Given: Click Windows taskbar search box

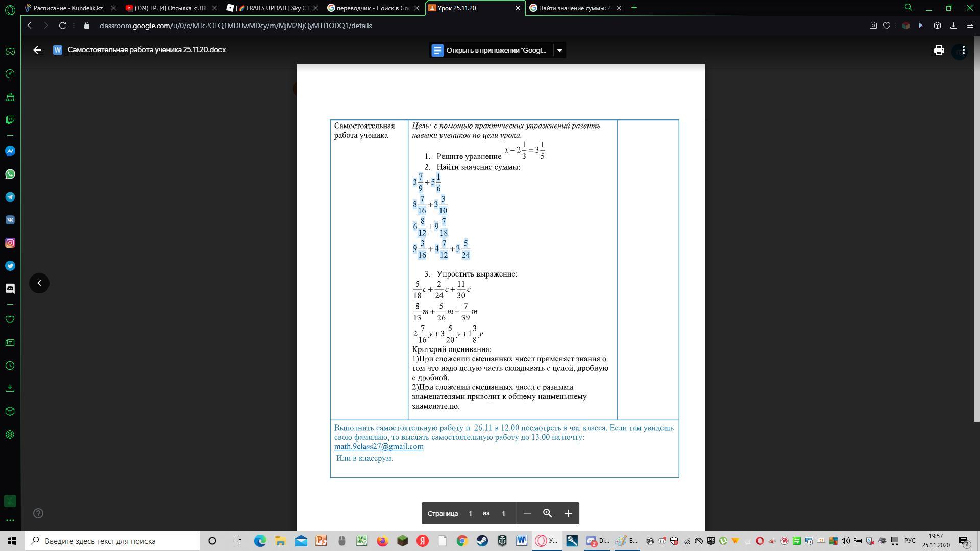Looking at the screenshot, I should pyautogui.click(x=112, y=541).
